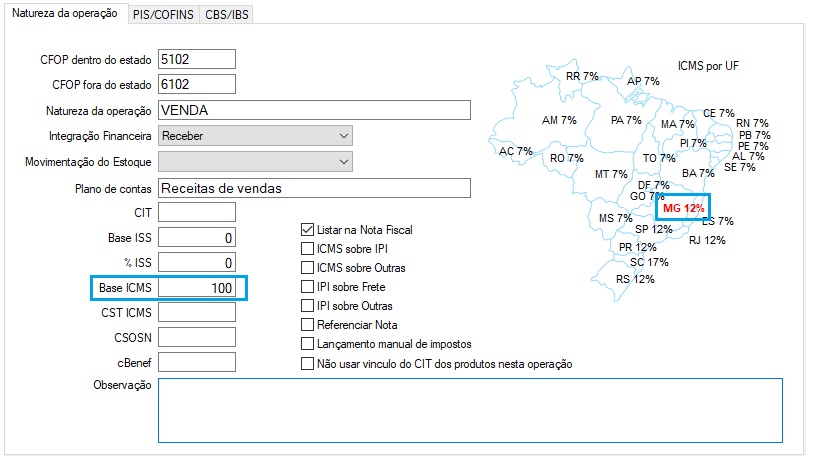
Task: Switch to the PIS/COFINS tab
Action: [163, 15]
